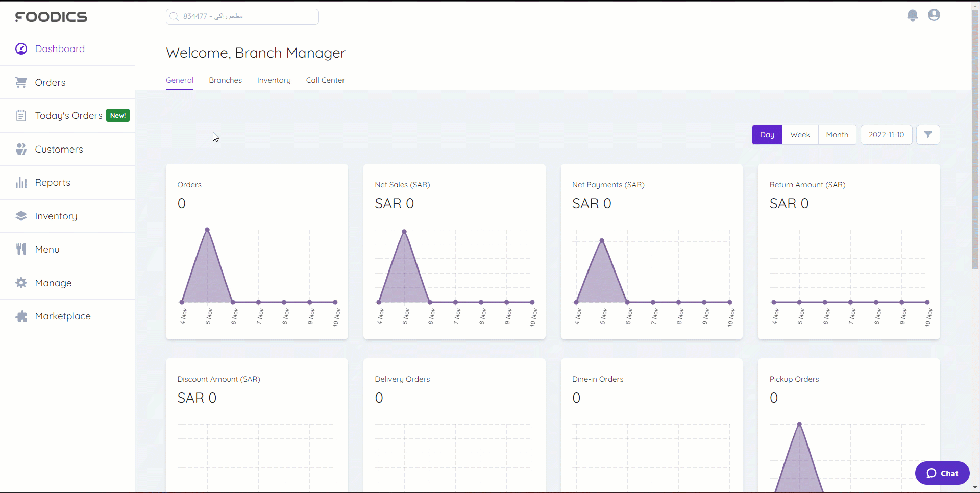Open the filter funnel button
The height and width of the screenshot is (493, 980).
click(928, 135)
